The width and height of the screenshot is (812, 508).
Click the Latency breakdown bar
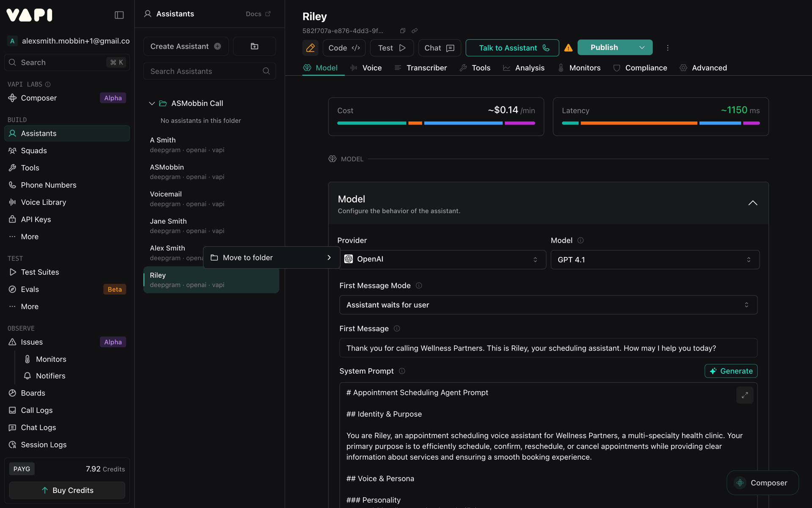[x=661, y=123]
